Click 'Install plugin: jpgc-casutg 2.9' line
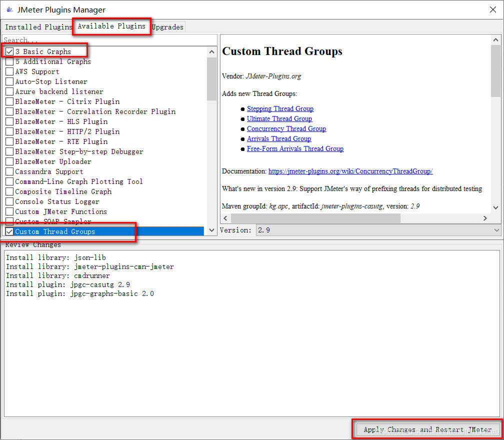Image resolution: width=504 pixels, height=440 pixels. point(68,284)
